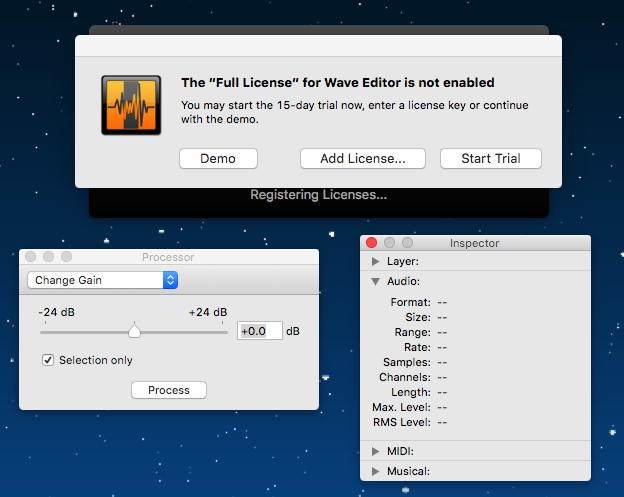Click the Inspector minimize button
The height and width of the screenshot is (497, 624).
coord(389,243)
